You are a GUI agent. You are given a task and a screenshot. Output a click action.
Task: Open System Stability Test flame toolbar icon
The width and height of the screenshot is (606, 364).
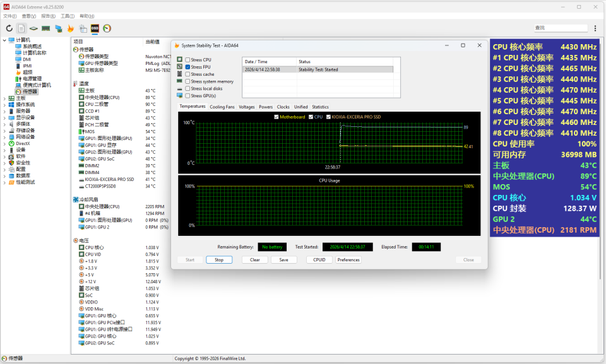pos(70,28)
